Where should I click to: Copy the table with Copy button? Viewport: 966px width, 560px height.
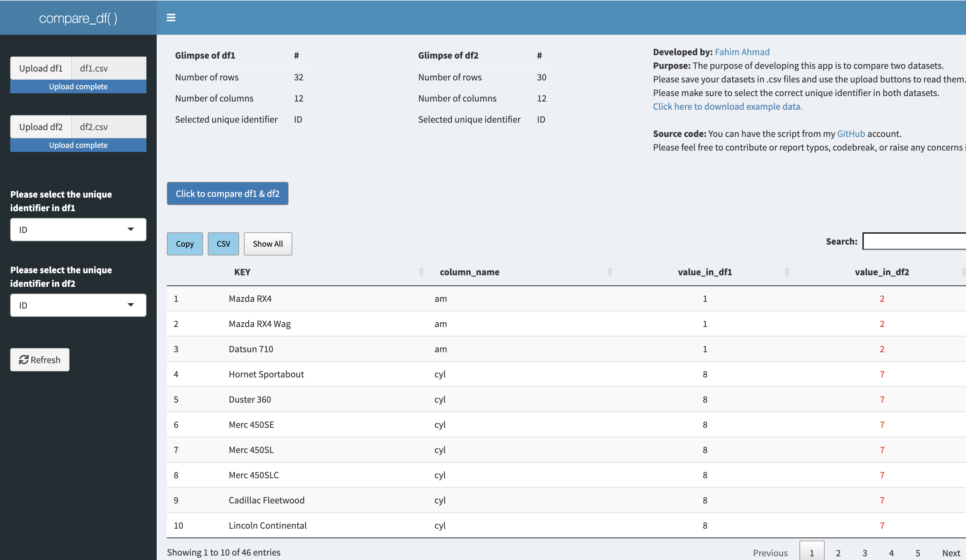185,244
